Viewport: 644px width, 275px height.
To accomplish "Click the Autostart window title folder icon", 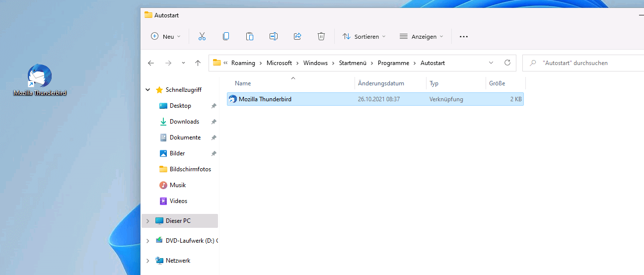I will pos(148,15).
